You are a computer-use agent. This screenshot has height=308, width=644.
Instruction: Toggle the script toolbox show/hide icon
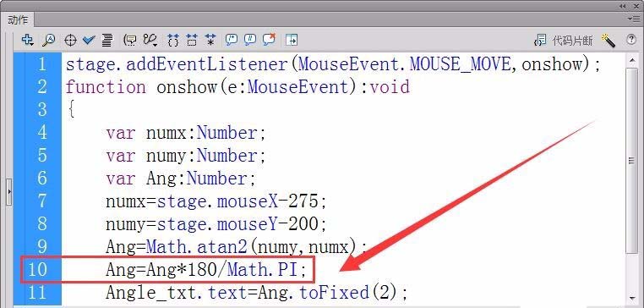292,40
